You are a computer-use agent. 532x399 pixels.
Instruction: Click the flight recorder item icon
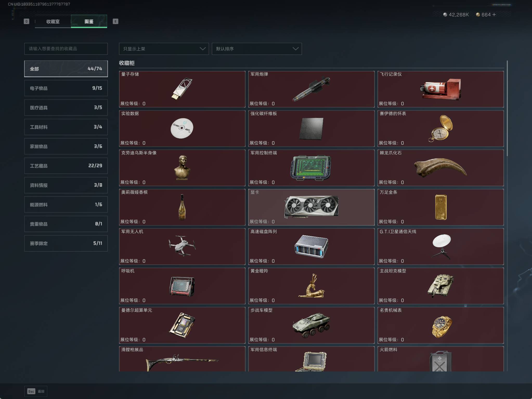click(x=441, y=89)
